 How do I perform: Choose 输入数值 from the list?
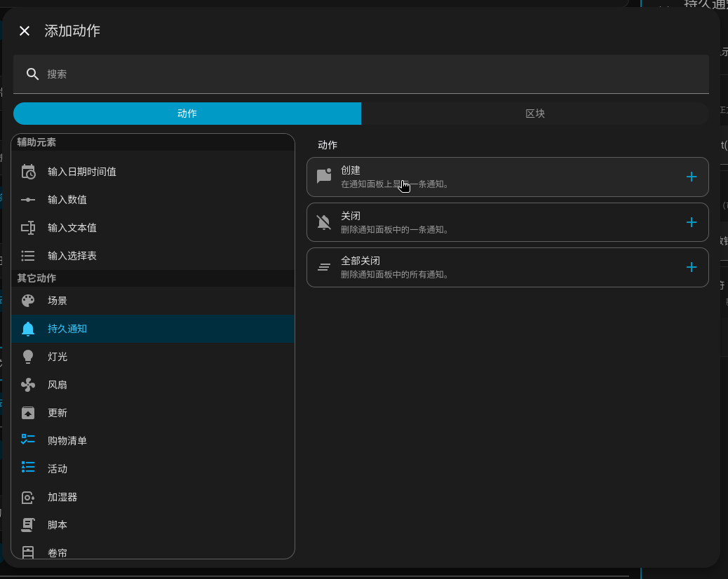[67, 200]
